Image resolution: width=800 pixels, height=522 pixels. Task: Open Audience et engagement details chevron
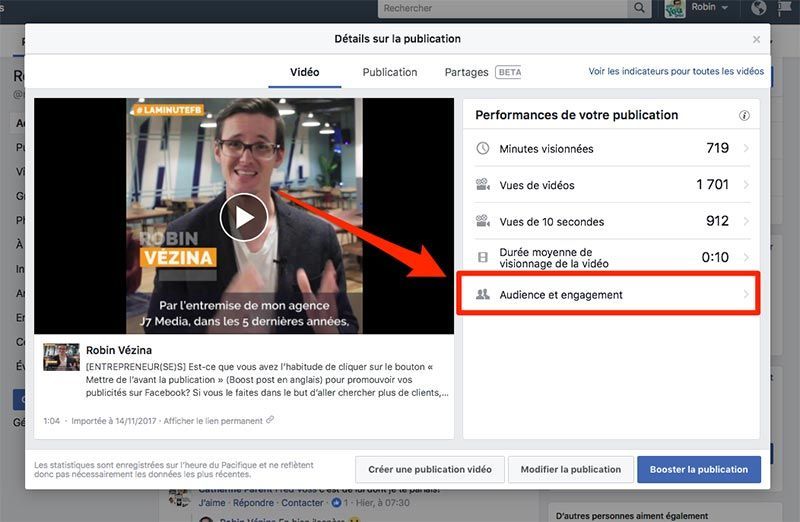point(746,295)
